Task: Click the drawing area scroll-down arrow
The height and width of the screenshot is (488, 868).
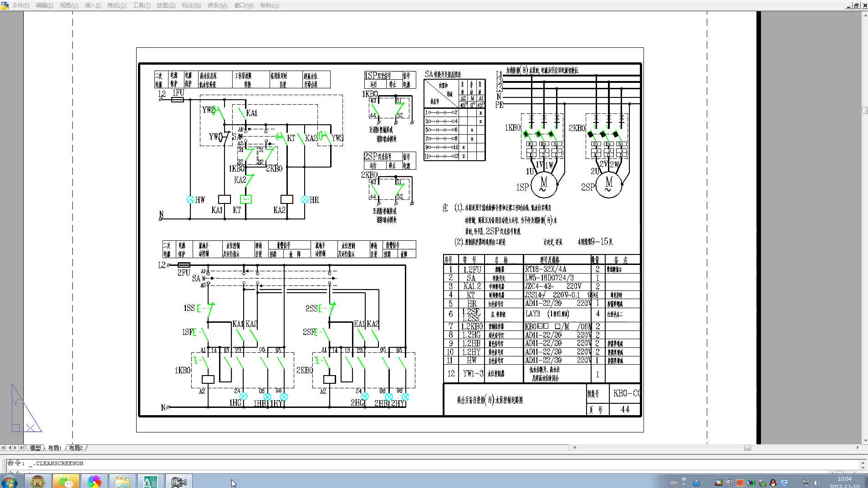Action: click(865, 441)
